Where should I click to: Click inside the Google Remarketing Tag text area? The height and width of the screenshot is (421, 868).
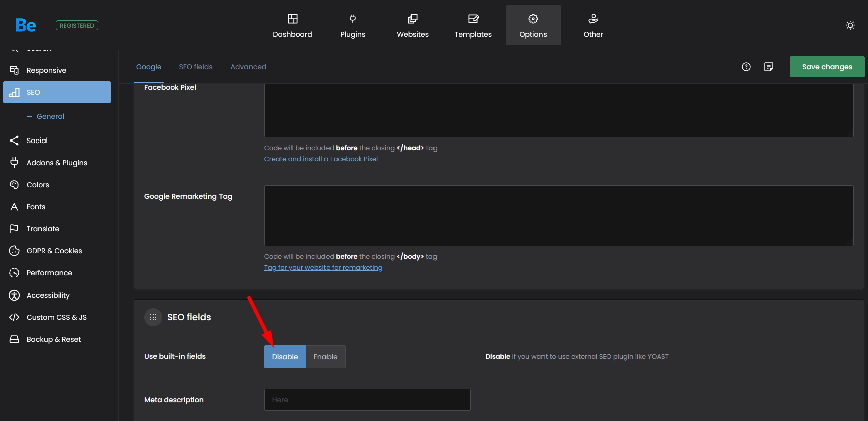[559, 216]
